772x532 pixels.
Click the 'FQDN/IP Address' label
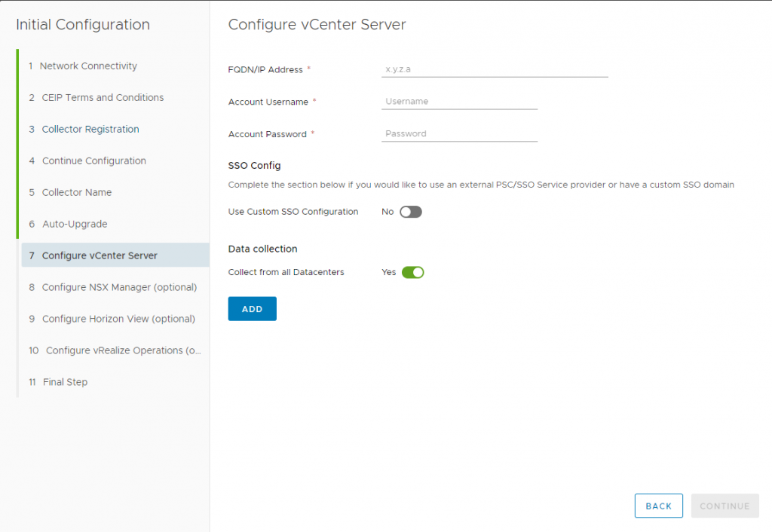pos(265,70)
